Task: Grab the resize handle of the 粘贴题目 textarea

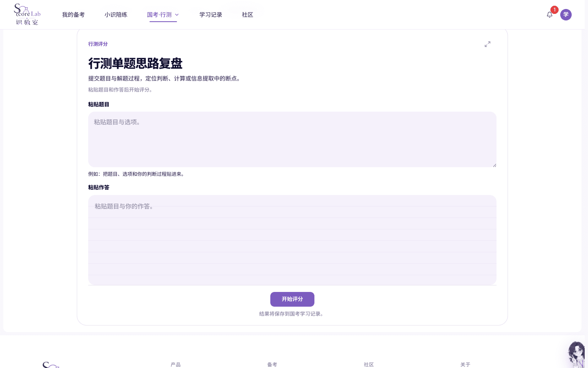Action: 494,165
